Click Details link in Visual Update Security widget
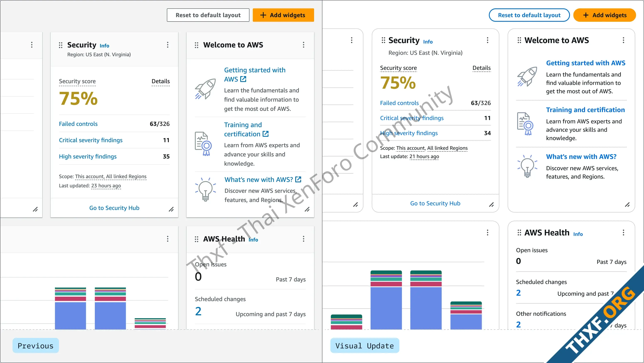 [x=482, y=68]
